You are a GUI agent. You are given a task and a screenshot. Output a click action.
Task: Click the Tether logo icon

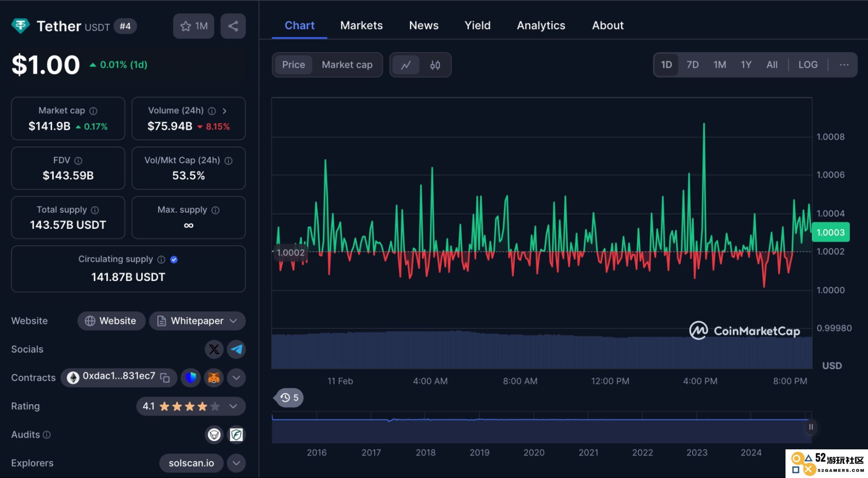[x=20, y=26]
